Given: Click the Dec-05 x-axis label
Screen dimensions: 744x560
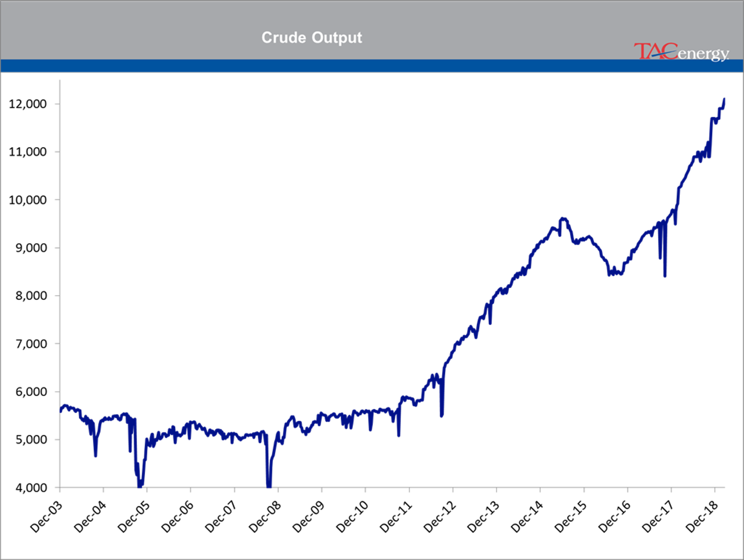Looking at the screenshot, I should click(133, 517).
